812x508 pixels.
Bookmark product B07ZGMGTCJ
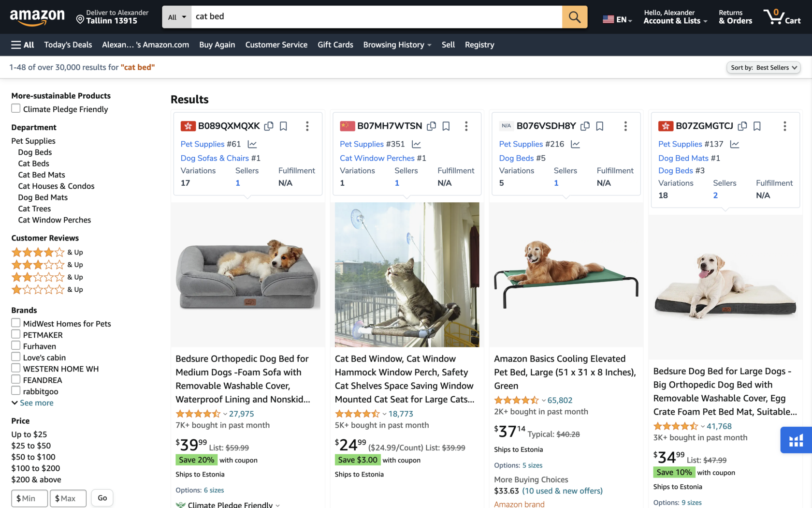757,126
